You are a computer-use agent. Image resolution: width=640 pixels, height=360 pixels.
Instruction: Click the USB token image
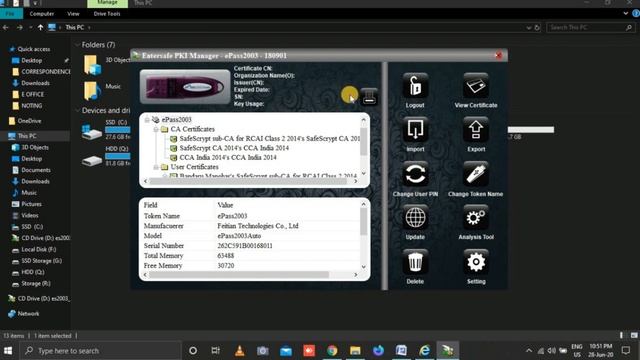[185, 87]
